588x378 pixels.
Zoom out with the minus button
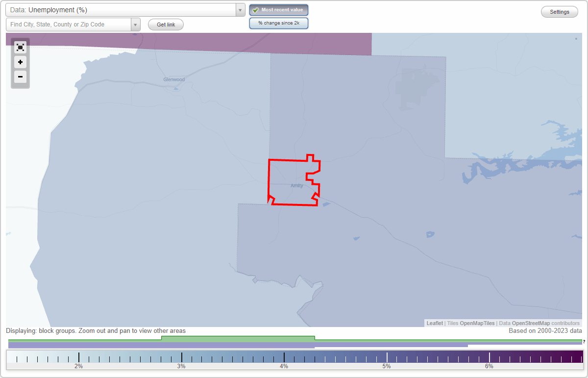pos(20,77)
